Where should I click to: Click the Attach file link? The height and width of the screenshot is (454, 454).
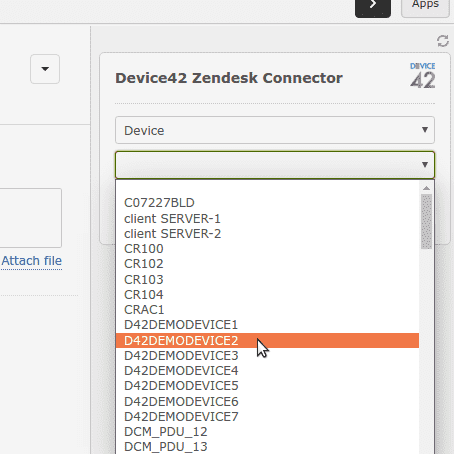[x=32, y=261]
